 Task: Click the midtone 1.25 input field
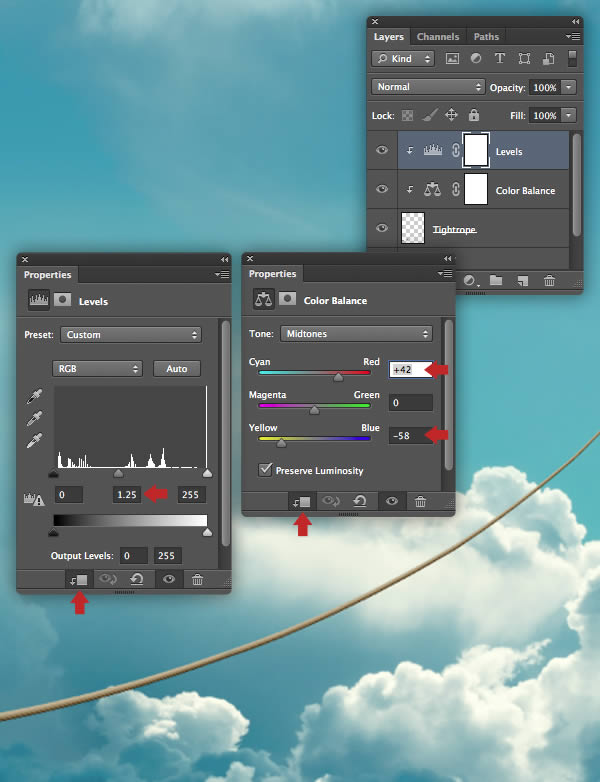point(127,494)
